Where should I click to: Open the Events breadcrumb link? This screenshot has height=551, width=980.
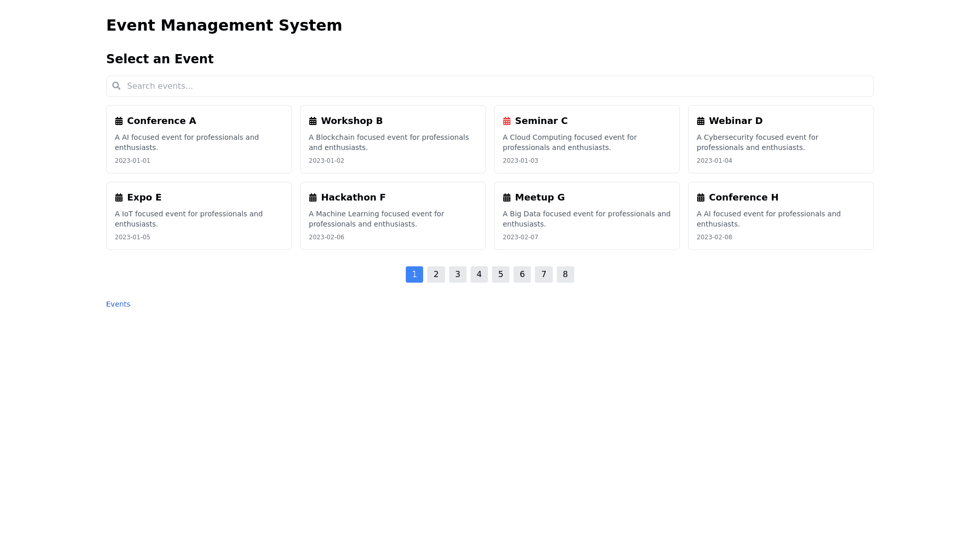click(118, 304)
